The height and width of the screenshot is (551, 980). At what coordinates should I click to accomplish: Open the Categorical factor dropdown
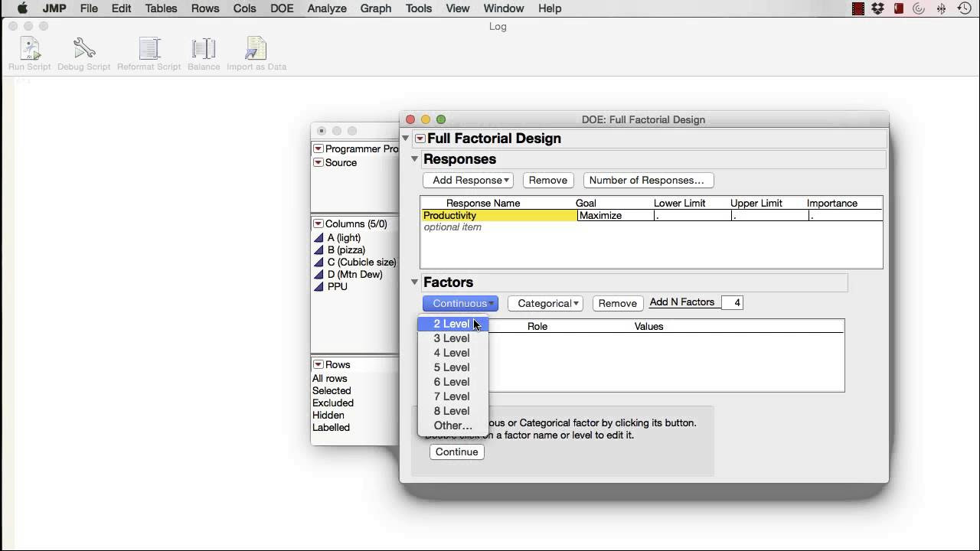point(546,304)
